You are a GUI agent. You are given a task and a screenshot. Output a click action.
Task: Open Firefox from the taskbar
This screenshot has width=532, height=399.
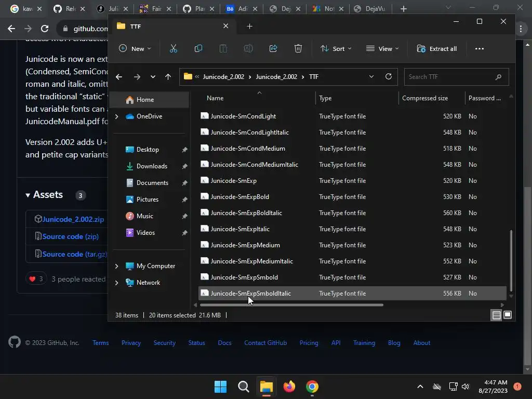289,387
